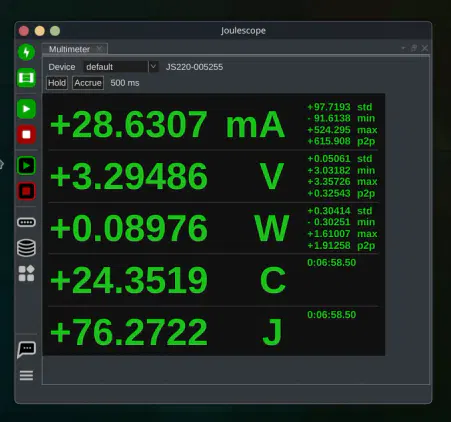Switch to the Multimeter tab
The width and height of the screenshot is (451, 422).
point(69,49)
